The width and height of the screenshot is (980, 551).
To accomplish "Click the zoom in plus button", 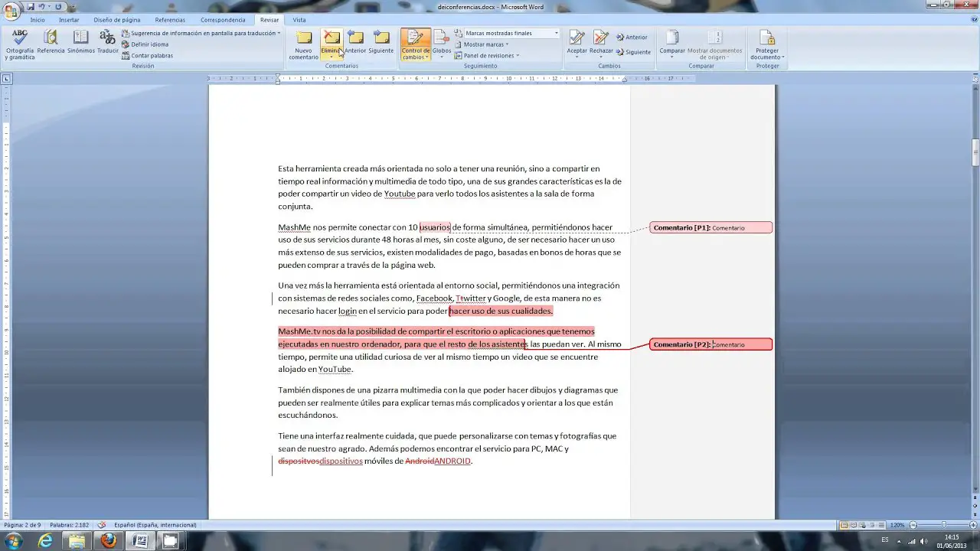I will [x=973, y=525].
